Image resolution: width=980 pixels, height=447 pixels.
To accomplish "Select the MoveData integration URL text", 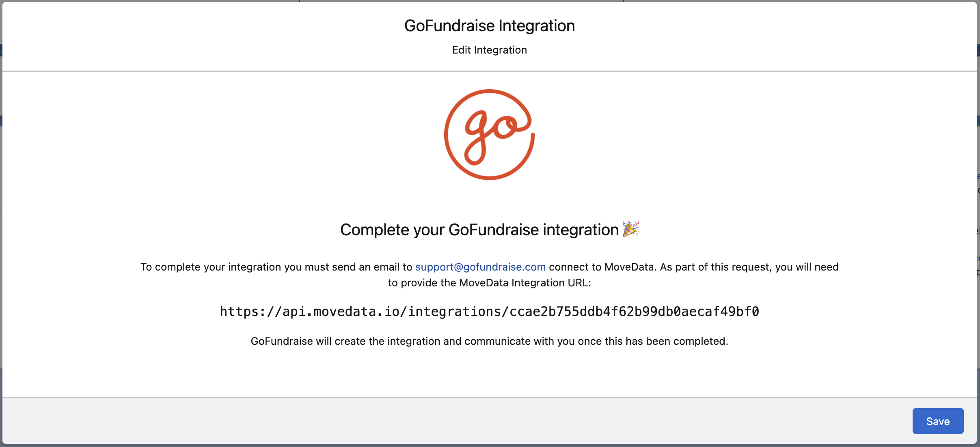I will point(489,312).
